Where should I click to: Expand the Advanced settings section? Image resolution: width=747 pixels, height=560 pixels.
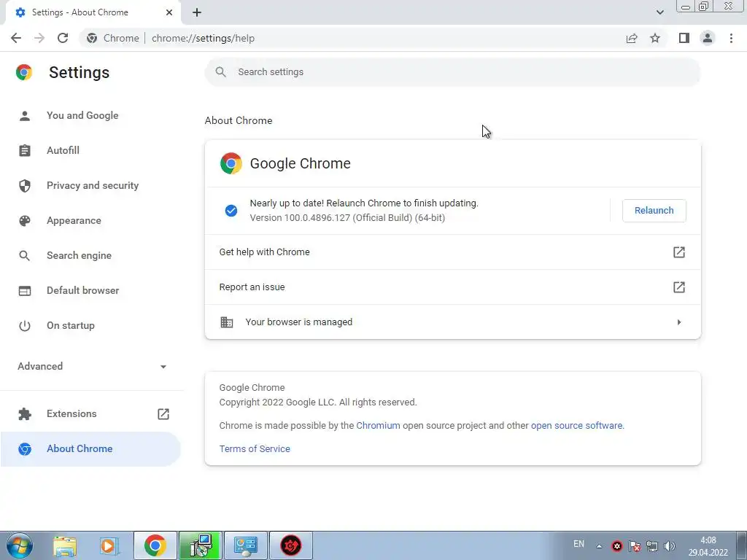[x=92, y=366]
